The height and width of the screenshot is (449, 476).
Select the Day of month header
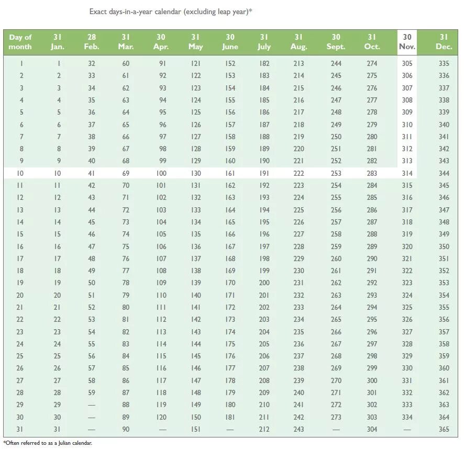tap(20, 42)
